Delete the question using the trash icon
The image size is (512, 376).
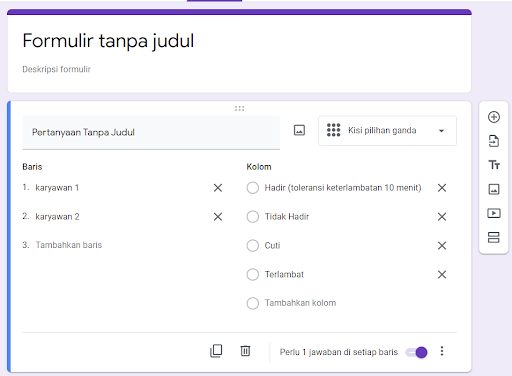click(245, 351)
